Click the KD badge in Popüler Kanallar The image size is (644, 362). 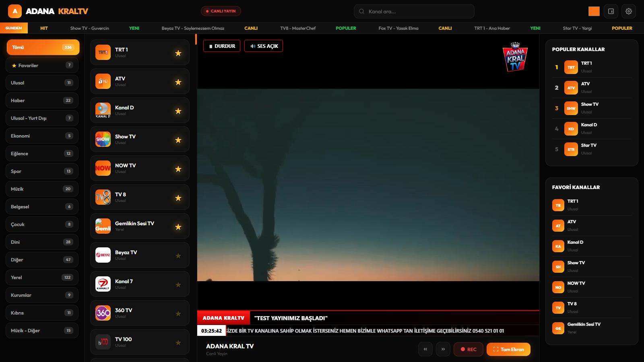[571, 129]
